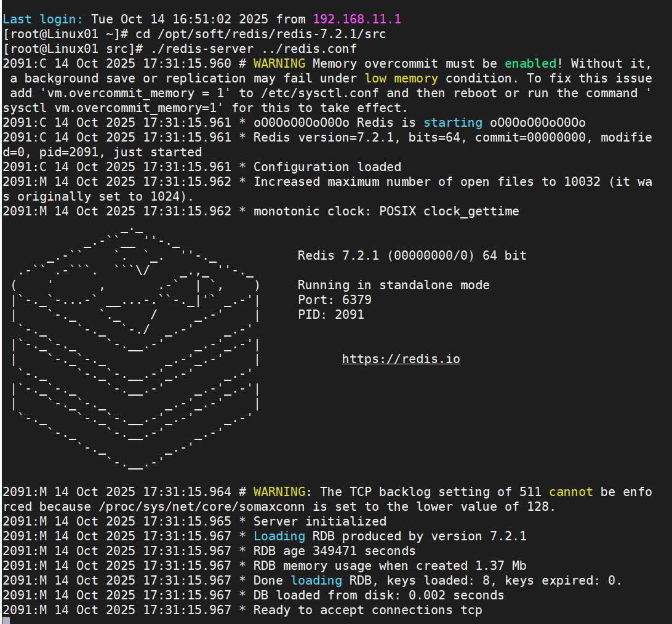Click the 'Redis 7.2.1 (00000000/0) 64 bit' banner
This screenshot has width=672, height=624.
tap(412, 256)
